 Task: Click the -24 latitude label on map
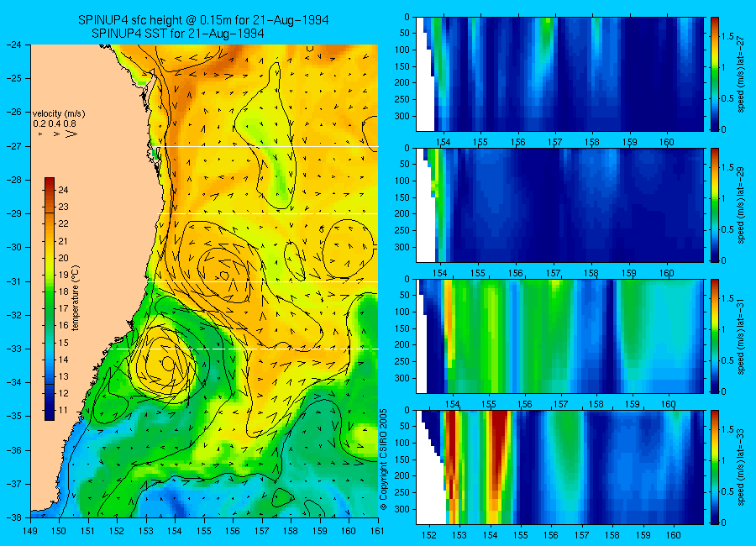pos(13,45)
